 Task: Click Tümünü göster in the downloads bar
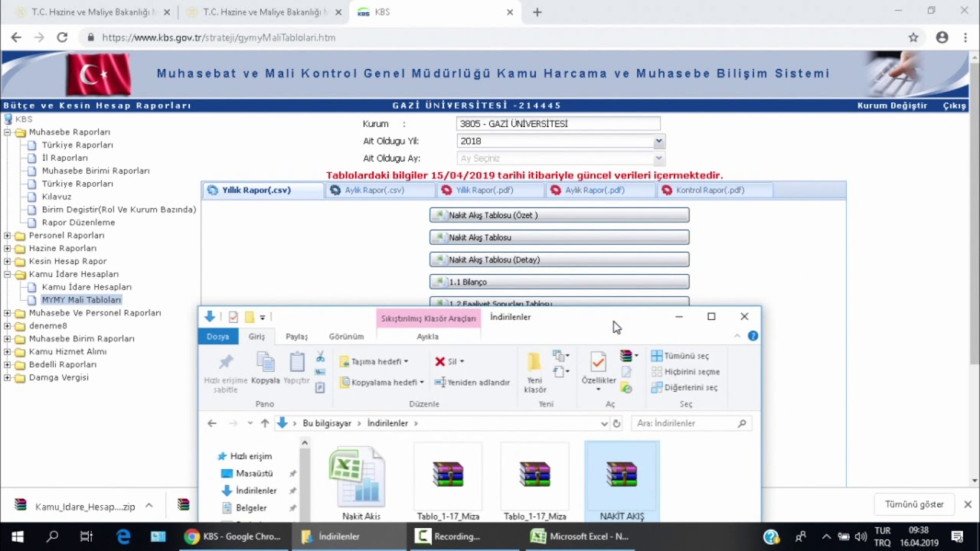(914, 504)
